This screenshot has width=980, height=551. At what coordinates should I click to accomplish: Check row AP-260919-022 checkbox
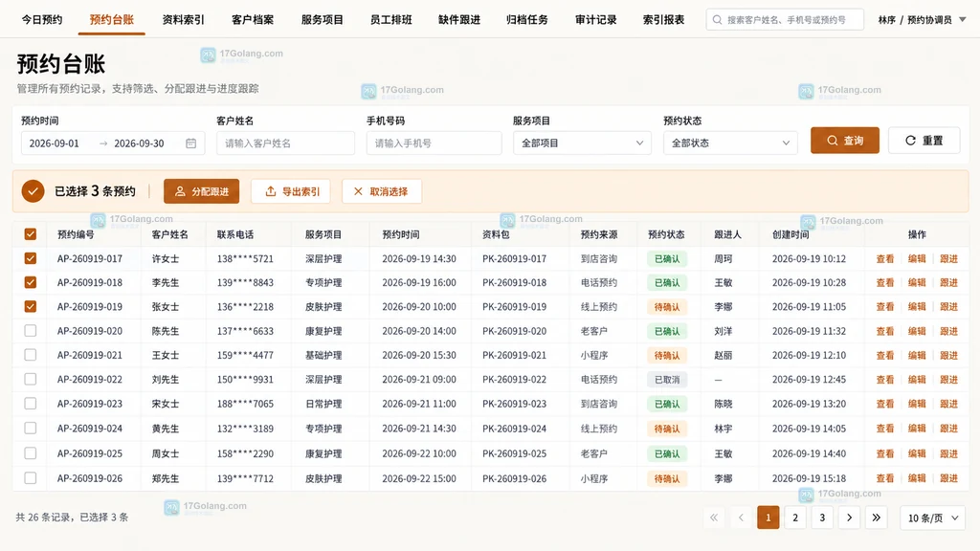[x=30, y=379]
